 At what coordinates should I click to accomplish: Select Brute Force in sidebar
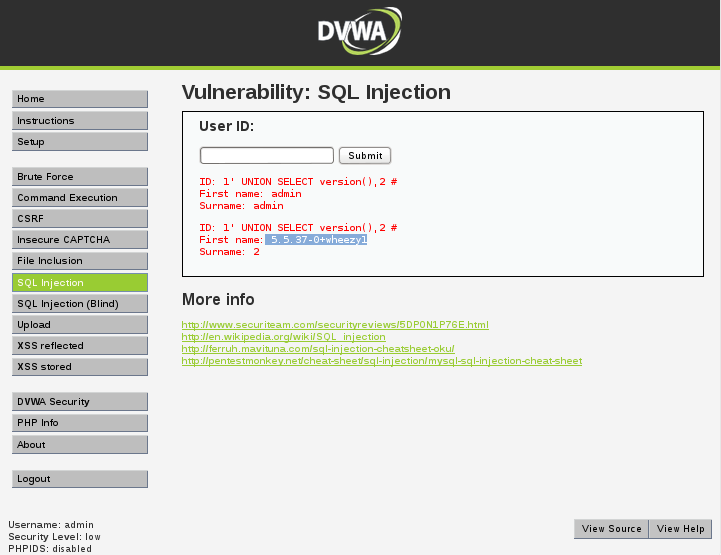tap(80, 177)
